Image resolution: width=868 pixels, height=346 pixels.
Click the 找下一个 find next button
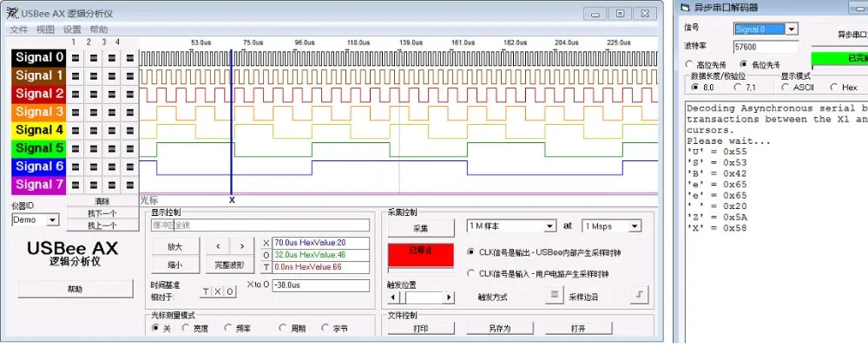(x=102, y=213)
